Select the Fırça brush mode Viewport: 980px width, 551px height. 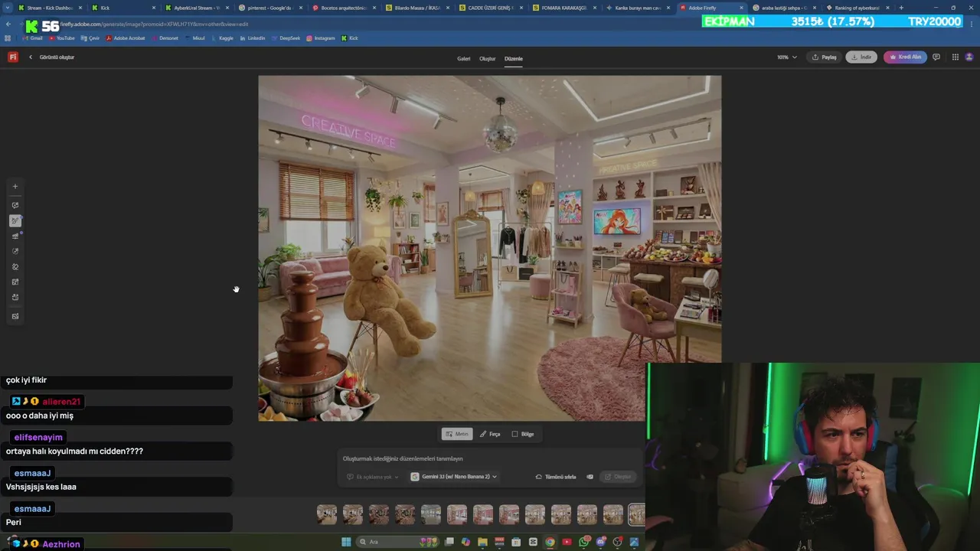coord(490,434)
